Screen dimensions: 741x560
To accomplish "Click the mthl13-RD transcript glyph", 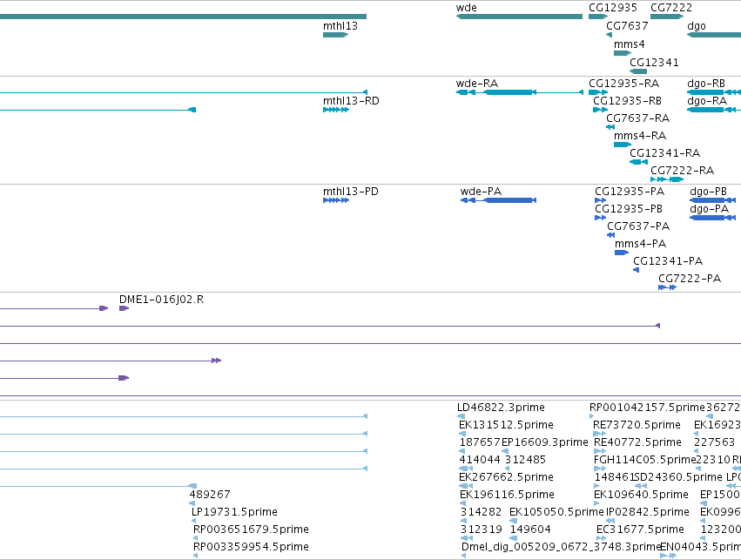I will pos(336,110).
